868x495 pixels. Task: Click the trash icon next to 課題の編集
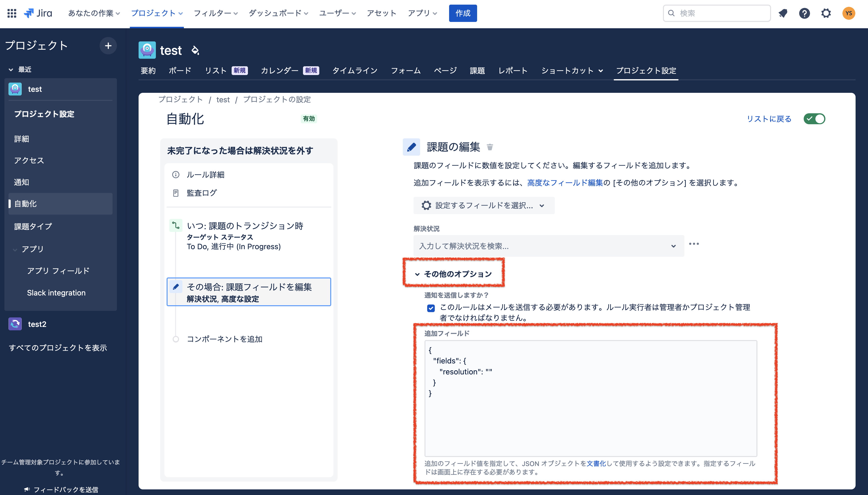point(490,147)
